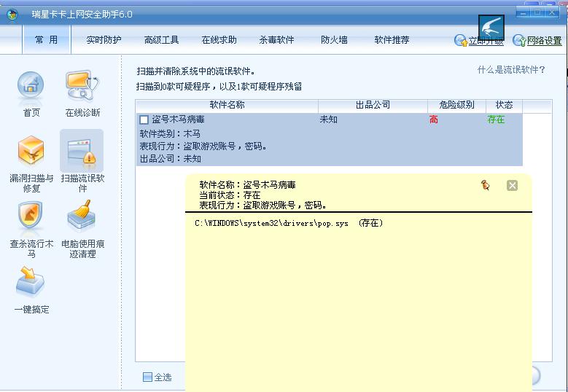This screenshot has height=392, width=568.
Task: Click the globe icon beside 网络设置
Action: point(519,40)
